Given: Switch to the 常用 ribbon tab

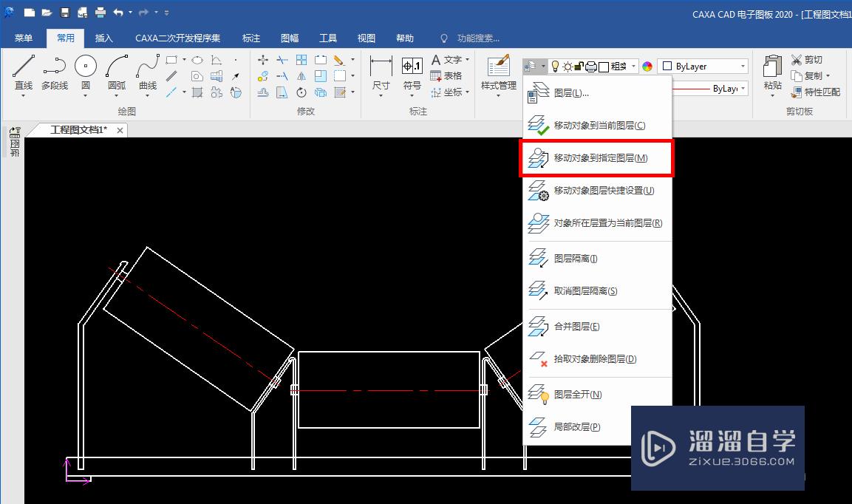Looking at the screenshot, I should (x=65, y=38).
